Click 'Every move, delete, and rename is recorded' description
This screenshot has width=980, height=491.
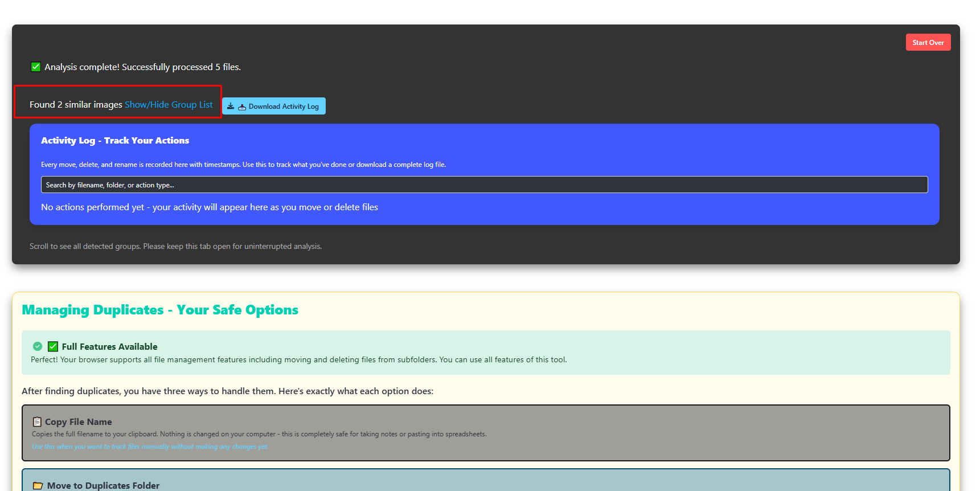[x=244, y=165]
